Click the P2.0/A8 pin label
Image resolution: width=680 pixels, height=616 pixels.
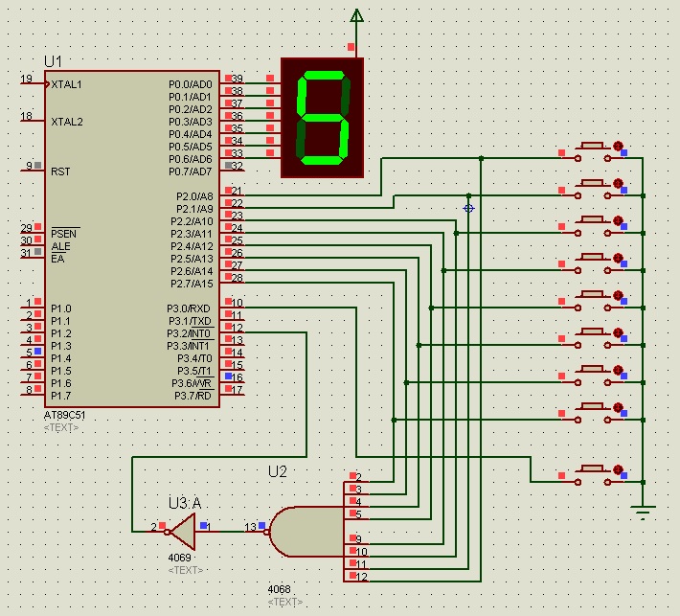click(194, 196)
